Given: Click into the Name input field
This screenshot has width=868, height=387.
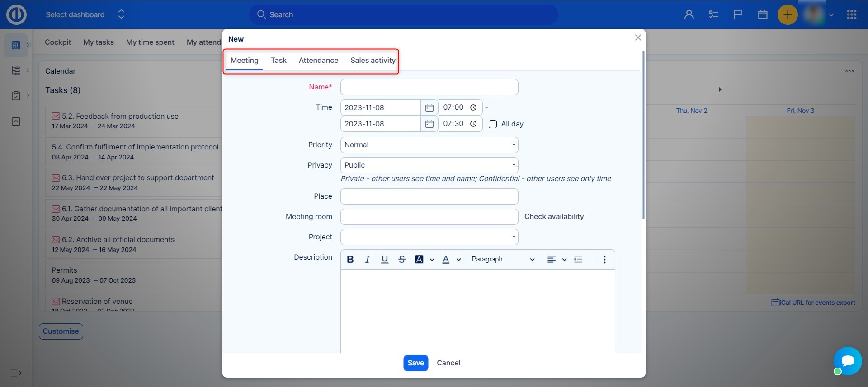Looking at the screenshot, I should tap(429, 87).
